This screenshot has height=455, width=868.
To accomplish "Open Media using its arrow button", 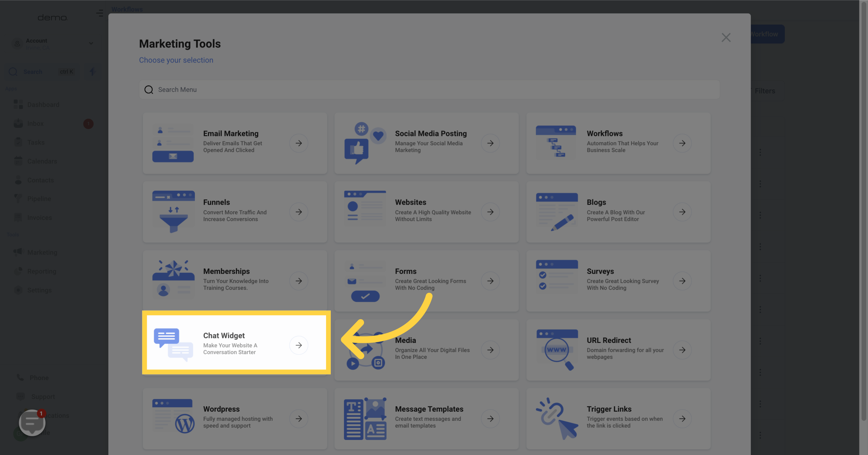I will 490,350.
